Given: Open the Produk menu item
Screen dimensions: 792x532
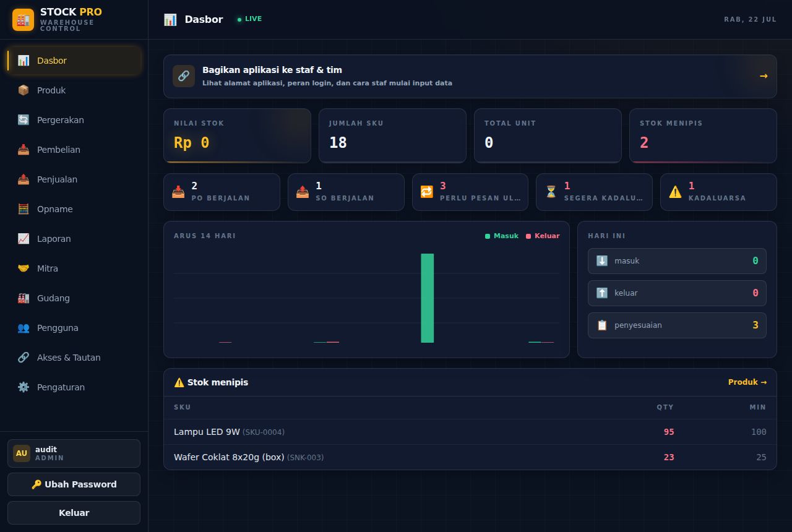Looking at the screenshot, I should (74, 90).
